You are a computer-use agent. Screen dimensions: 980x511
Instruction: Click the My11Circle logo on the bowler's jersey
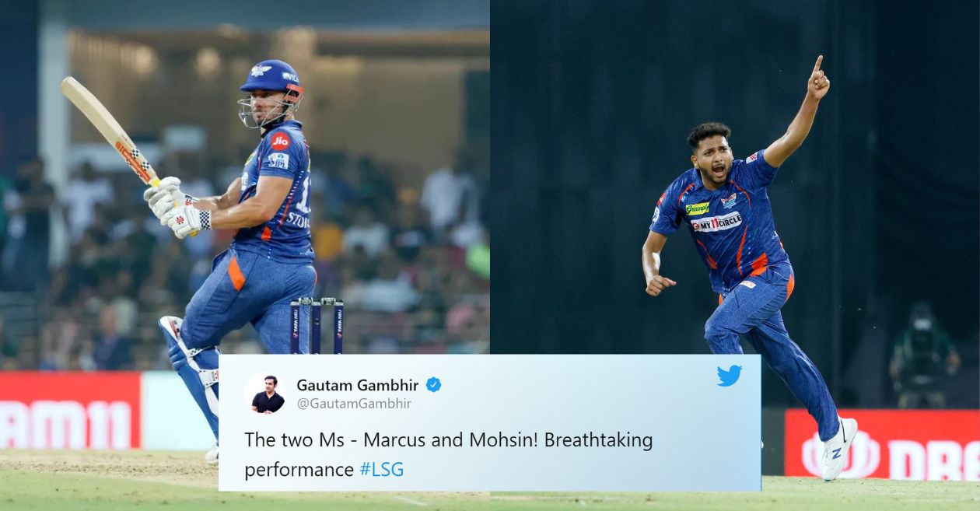point(716,222)
